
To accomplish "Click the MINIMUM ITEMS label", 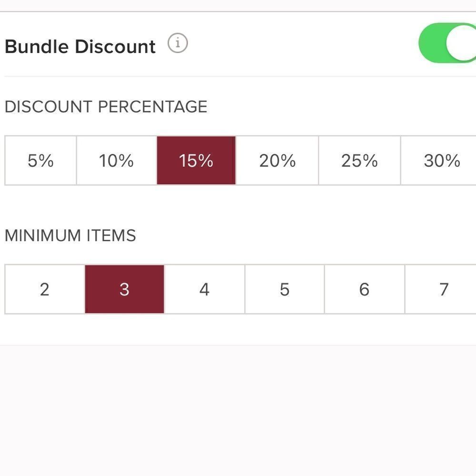I will pyautogui.click(x=70, y=235).
